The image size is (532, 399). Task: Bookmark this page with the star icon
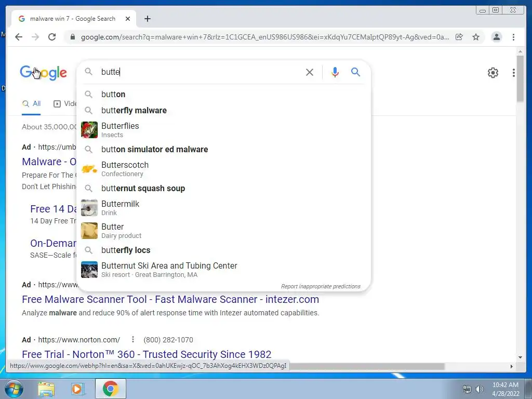point(476,37)
